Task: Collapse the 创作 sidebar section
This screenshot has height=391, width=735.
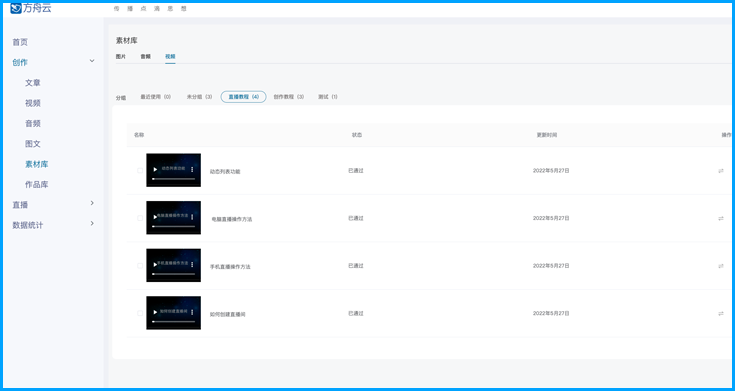Action: click(x=92, y=61)
